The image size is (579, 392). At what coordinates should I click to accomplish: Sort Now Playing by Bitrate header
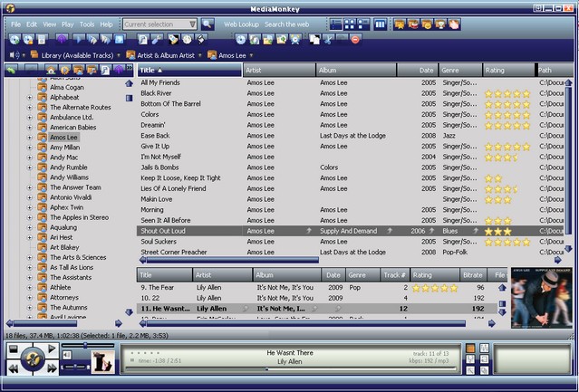tap(473, 275)
